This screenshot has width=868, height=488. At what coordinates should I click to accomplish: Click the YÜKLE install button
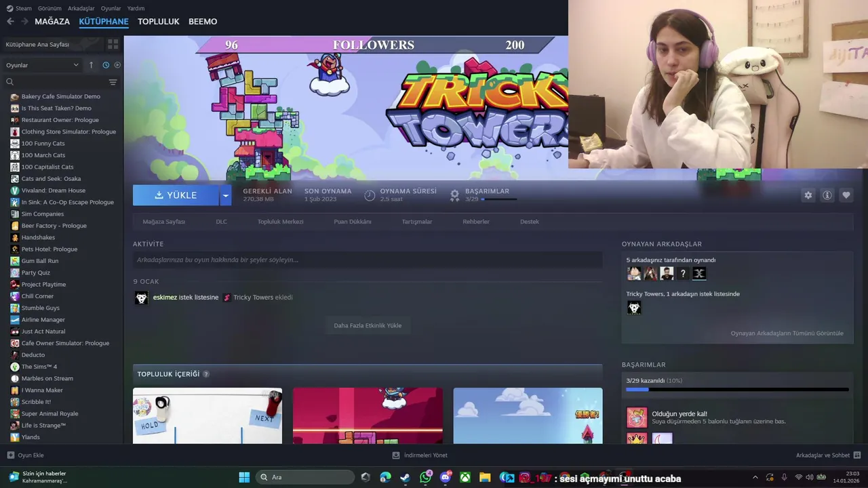pyautogui.click(x=176, y=195)
